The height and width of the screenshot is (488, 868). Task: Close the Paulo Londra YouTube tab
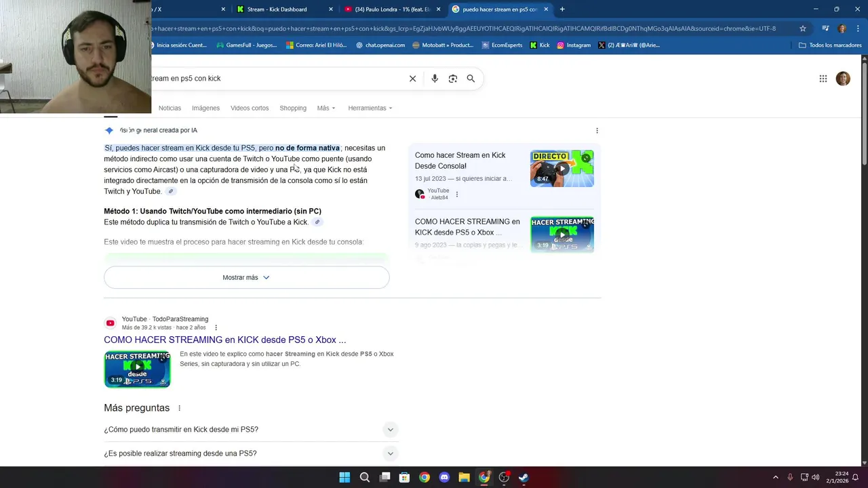[x=438, y=9]
